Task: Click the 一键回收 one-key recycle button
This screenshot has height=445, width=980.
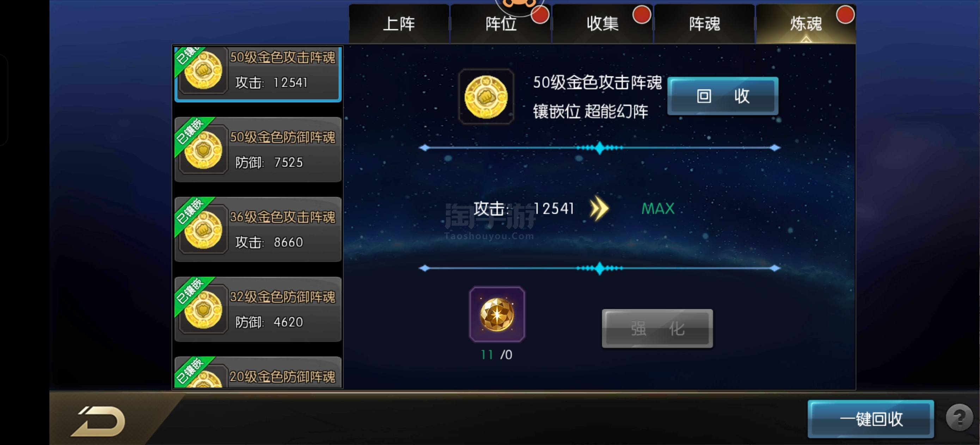Action: [x=871, y=419]
